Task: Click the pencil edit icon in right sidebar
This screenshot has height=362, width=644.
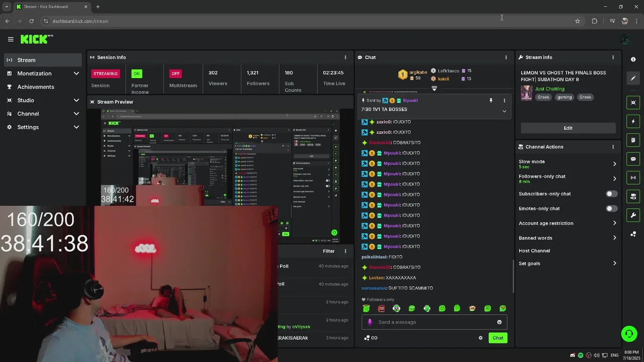Action: click(x=633, y=78)
